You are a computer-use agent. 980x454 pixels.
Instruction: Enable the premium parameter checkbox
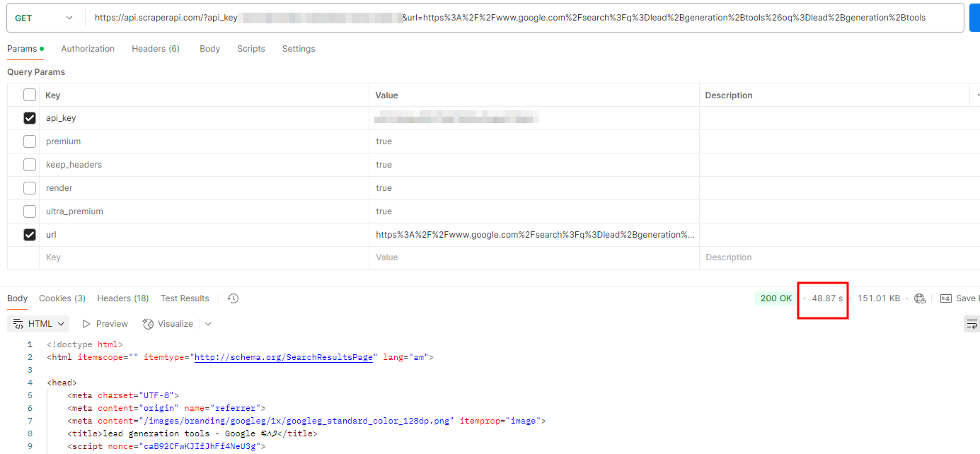click(x=30, y=141)
